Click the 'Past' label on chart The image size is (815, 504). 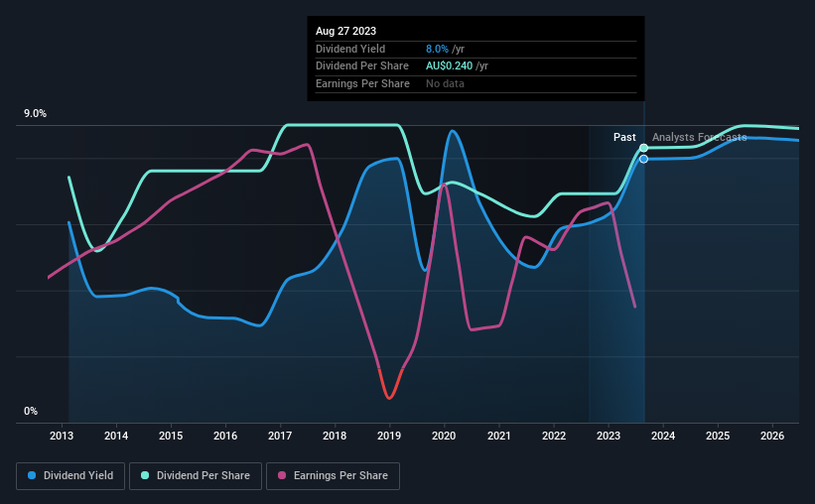[624, 137]
